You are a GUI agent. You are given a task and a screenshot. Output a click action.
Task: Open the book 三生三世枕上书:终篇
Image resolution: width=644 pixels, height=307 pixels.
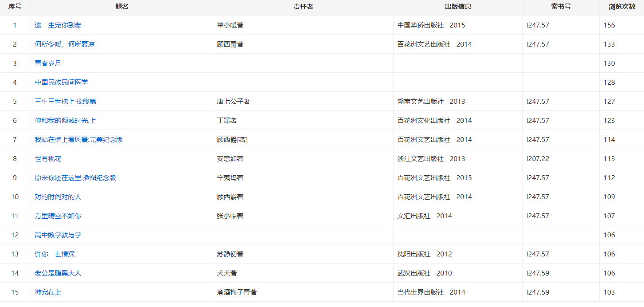coord(66,102)
